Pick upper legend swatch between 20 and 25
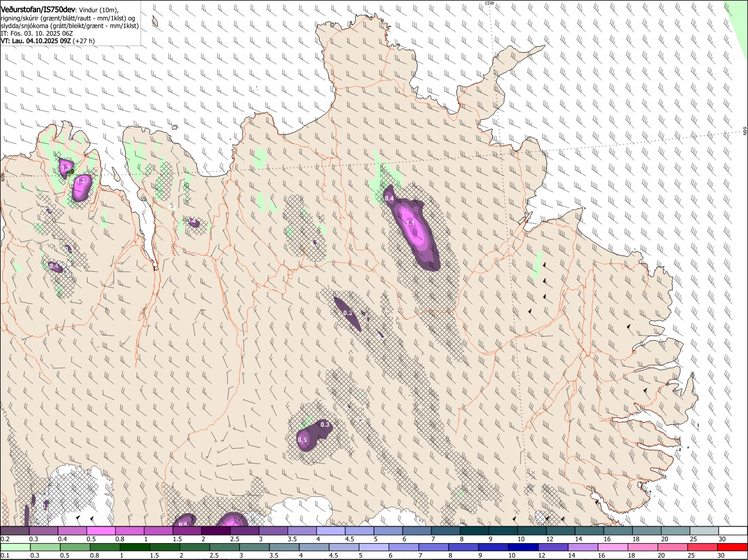The width and height of the screenshot is (748, 560). [x=676, y=531]
